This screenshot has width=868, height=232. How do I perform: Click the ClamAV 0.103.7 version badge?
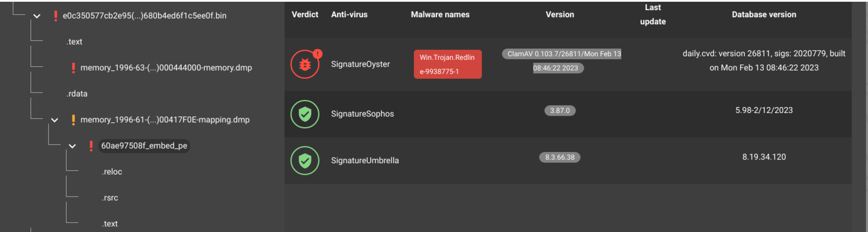coord(561,61)
